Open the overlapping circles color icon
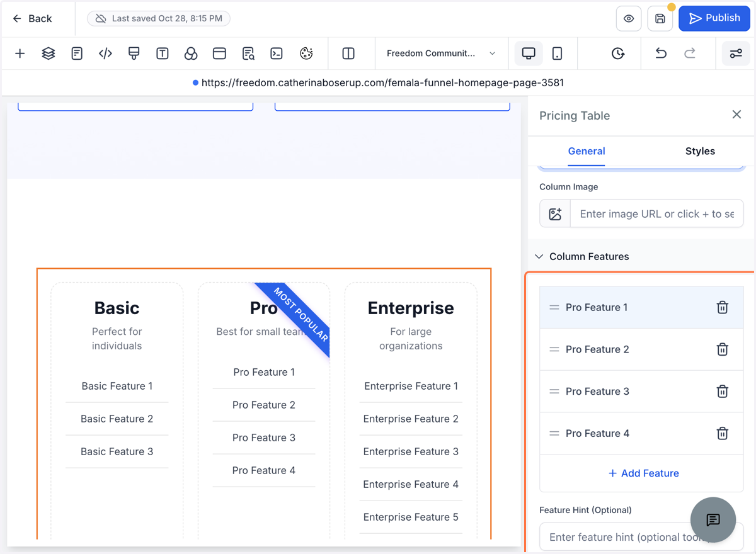The image size is (756, 554). (191, 54)
